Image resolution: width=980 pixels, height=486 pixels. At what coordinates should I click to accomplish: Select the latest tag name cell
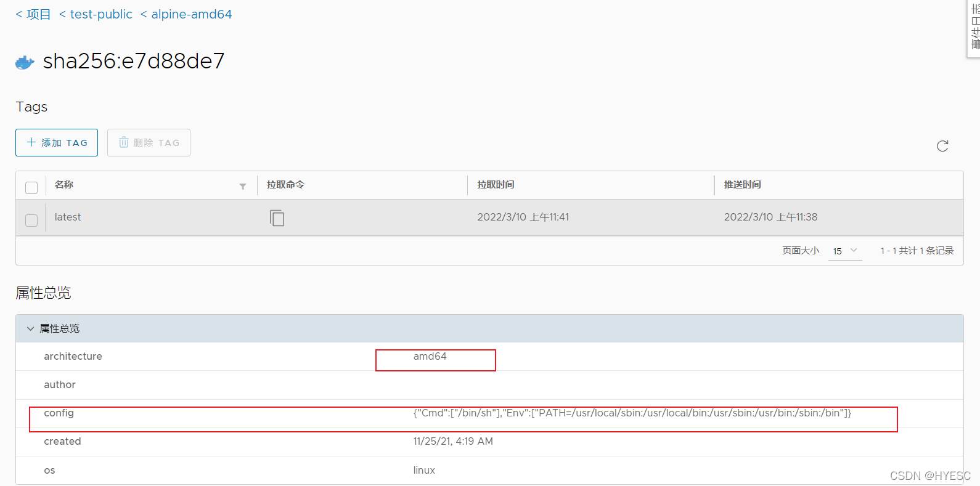[68, 217]
